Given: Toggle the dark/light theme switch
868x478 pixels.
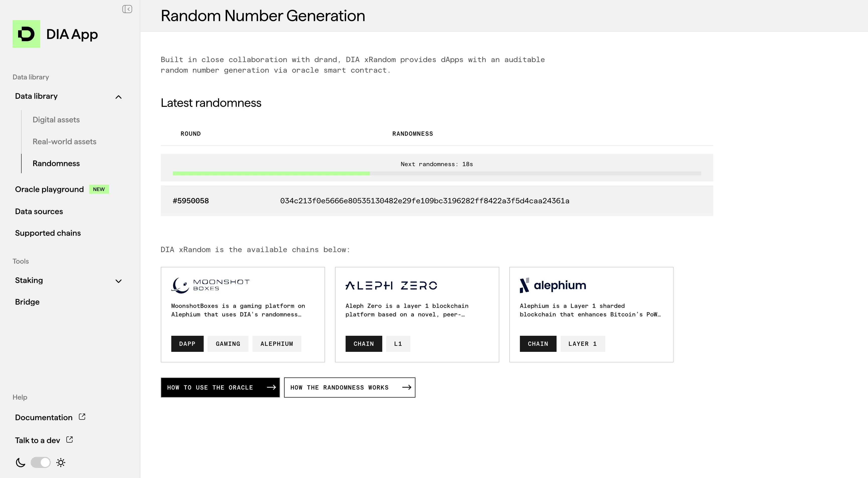Looking at the screenshot, I should pos(40,462).
